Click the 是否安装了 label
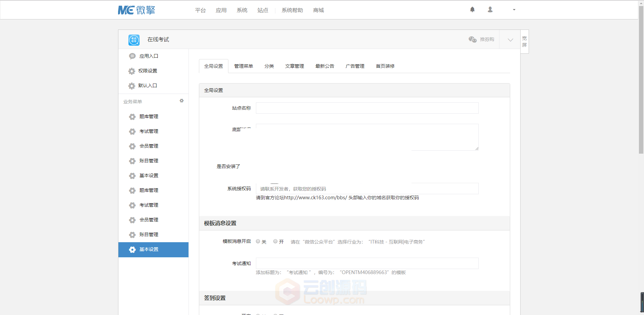The height and width of the screenshot is (315, 644). click(x=228, y=166)
